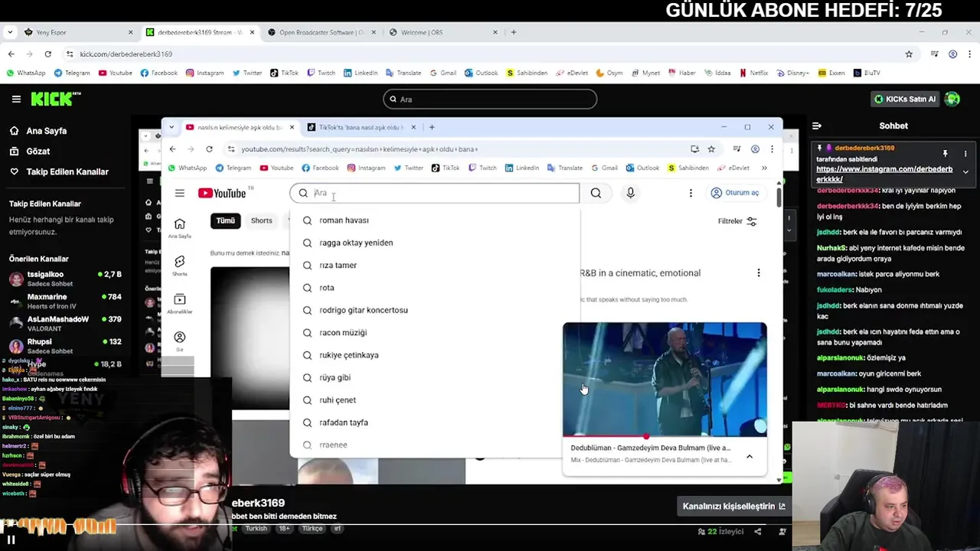980x551 pixels.
Task: Reload the YouTube window page
Action: click(209, 149)
